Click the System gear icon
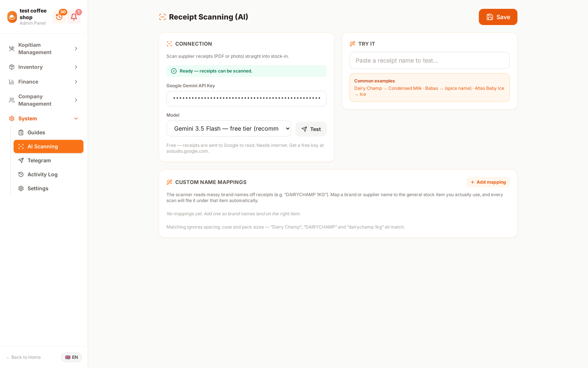 click(12, 118)
